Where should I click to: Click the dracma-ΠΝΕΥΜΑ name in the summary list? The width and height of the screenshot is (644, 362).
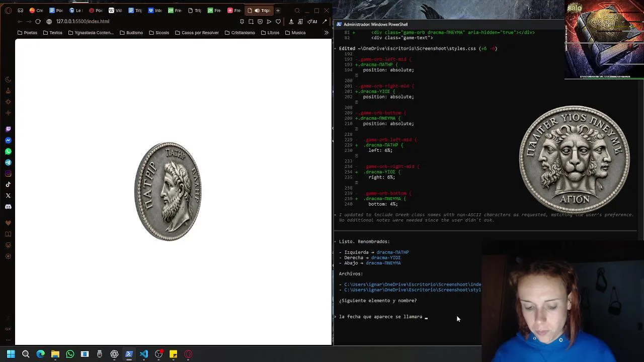383,263
